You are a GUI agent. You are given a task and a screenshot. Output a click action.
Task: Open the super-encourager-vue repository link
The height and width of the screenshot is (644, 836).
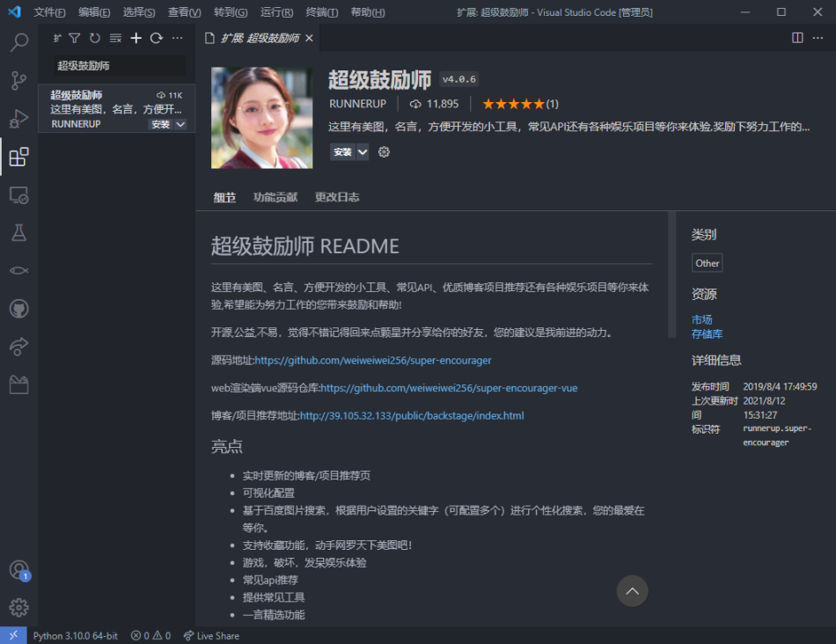[x=449, y=388]
